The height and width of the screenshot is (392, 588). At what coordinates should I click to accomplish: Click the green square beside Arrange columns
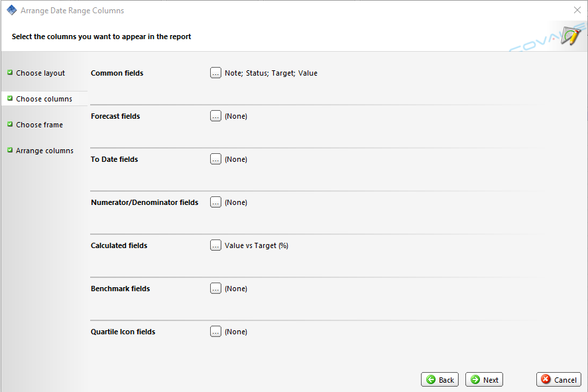pos(10,150)
